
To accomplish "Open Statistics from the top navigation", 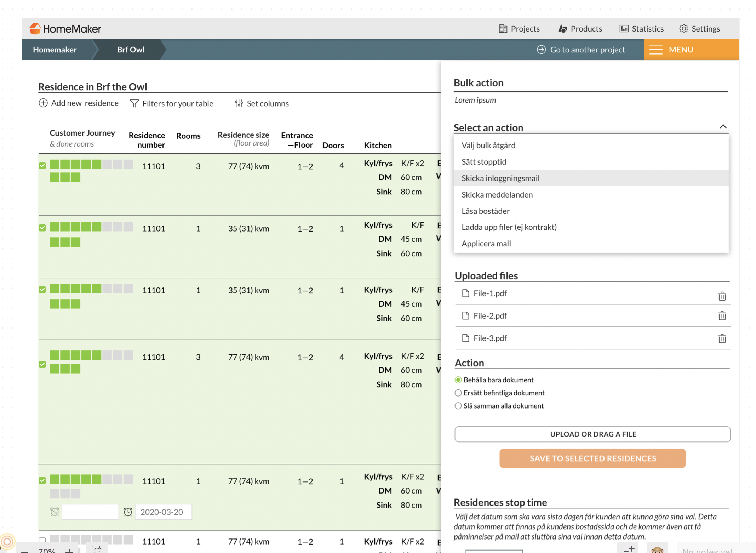I will [641, 29].
